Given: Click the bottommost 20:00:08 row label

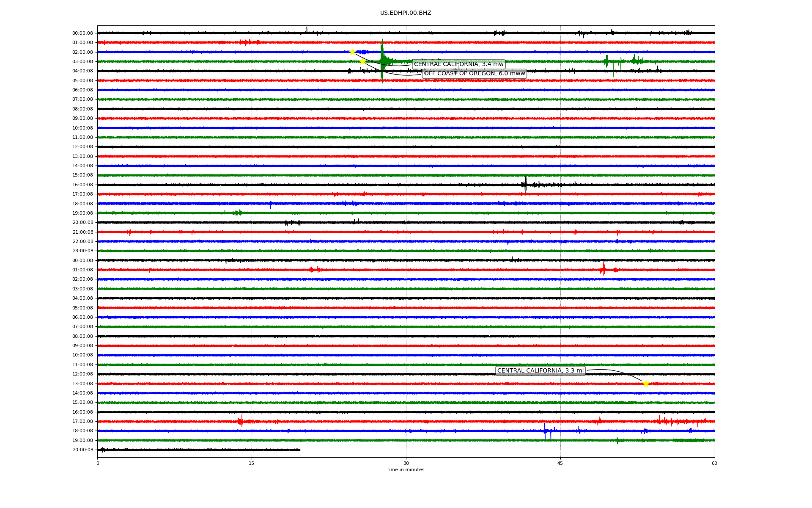Looking at the screenshot, I should coord(82,450).
